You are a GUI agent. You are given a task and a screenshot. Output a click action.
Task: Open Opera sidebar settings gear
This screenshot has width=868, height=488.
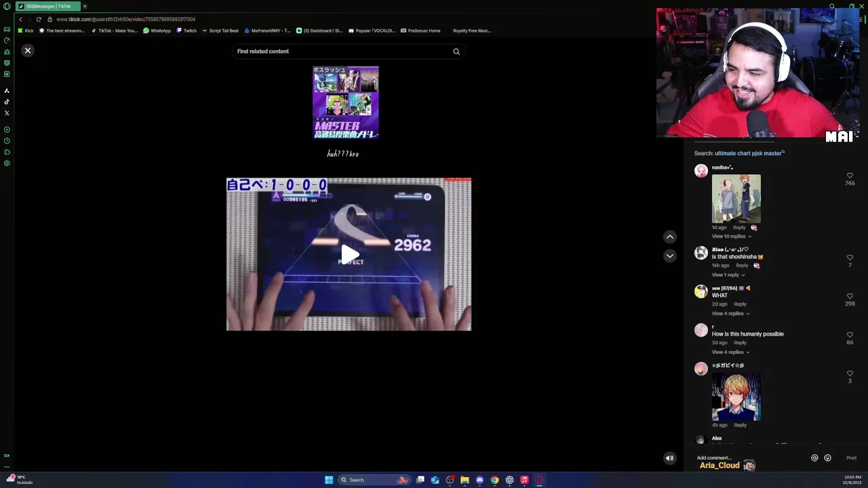tap(7, 163)
